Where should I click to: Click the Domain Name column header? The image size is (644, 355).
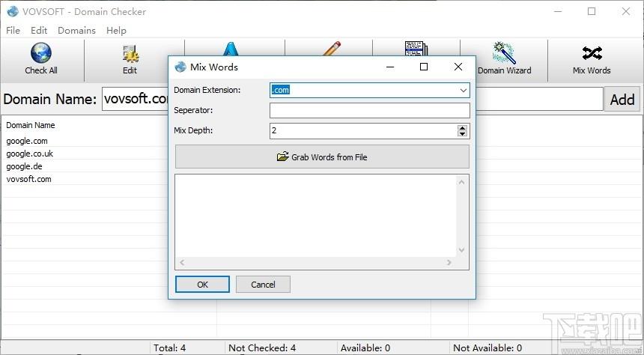point(31,125)
